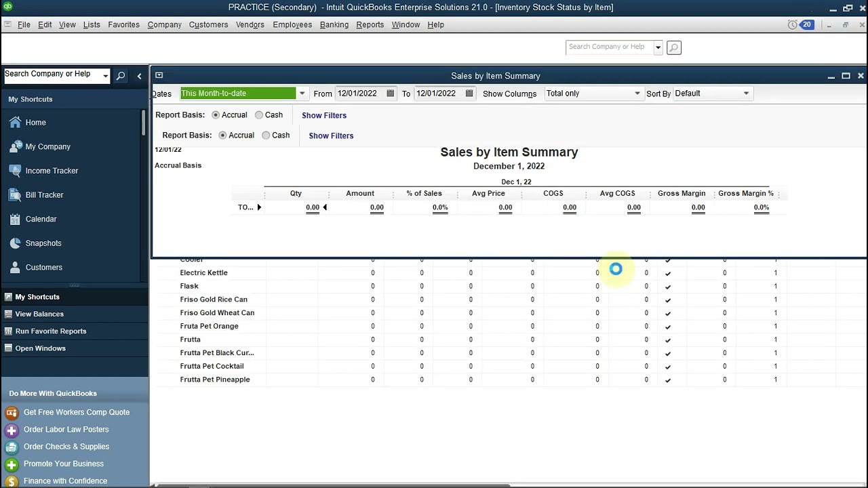This screenshot has width=868, height=488.
Task: Open sidebar Search Company or Help dropdown
Action: coord(105,76)
